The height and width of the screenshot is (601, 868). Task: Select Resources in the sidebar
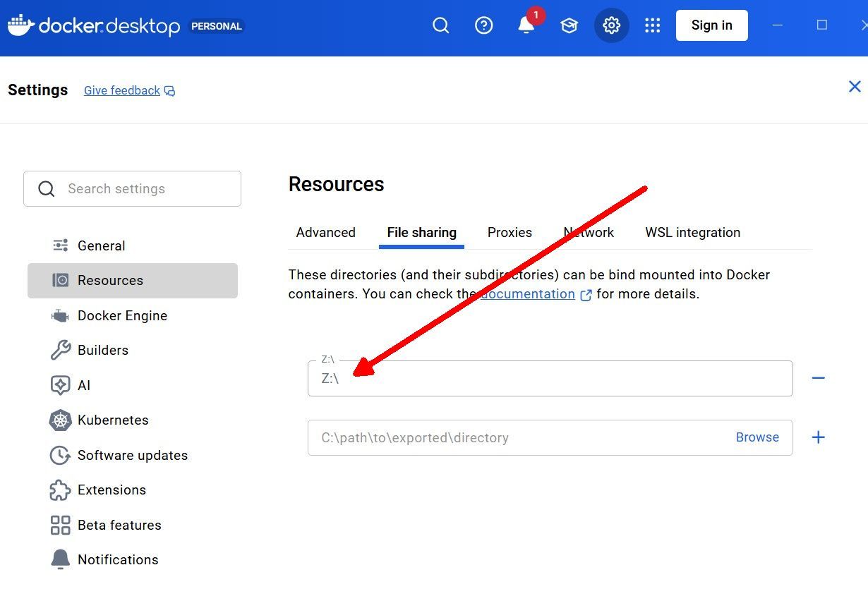132,281
